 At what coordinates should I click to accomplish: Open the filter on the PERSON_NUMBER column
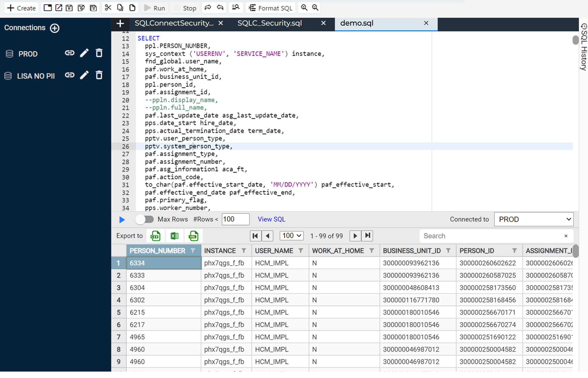pyautogui.click(x=194, y=251)
